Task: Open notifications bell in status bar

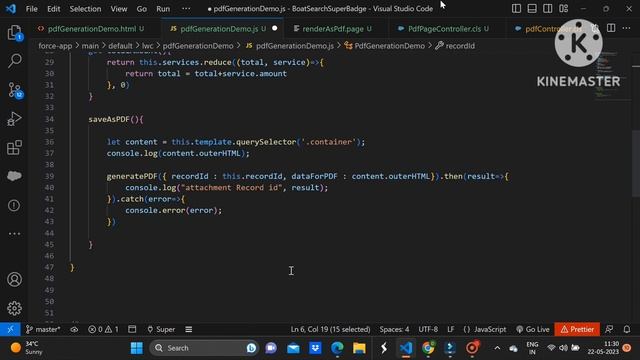Action: click(627, 329)
